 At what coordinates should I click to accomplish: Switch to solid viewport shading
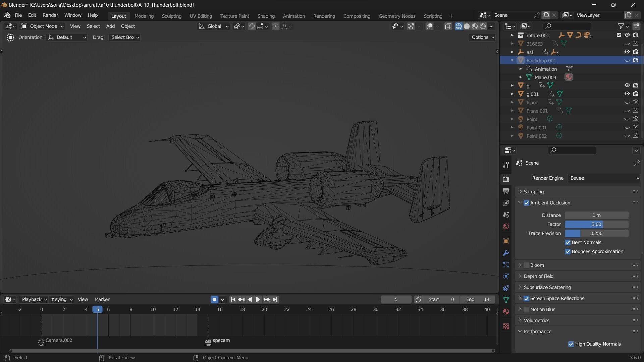pos(467,26)
